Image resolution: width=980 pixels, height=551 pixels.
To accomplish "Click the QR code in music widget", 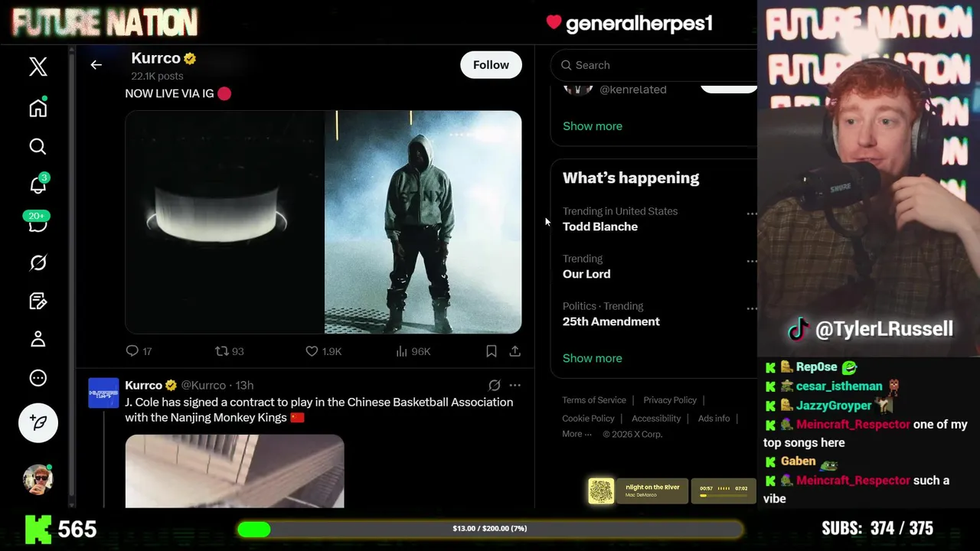I will tap(601, 491).
